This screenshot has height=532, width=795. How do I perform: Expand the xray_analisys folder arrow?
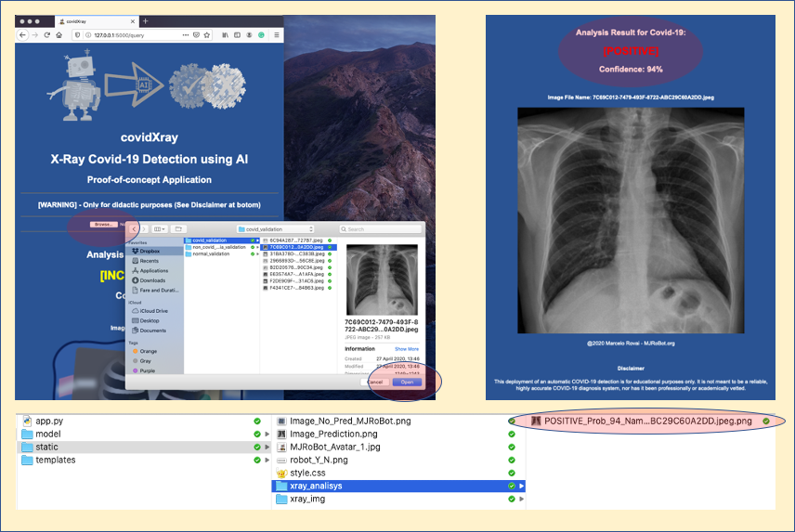[x=521, y=486]
